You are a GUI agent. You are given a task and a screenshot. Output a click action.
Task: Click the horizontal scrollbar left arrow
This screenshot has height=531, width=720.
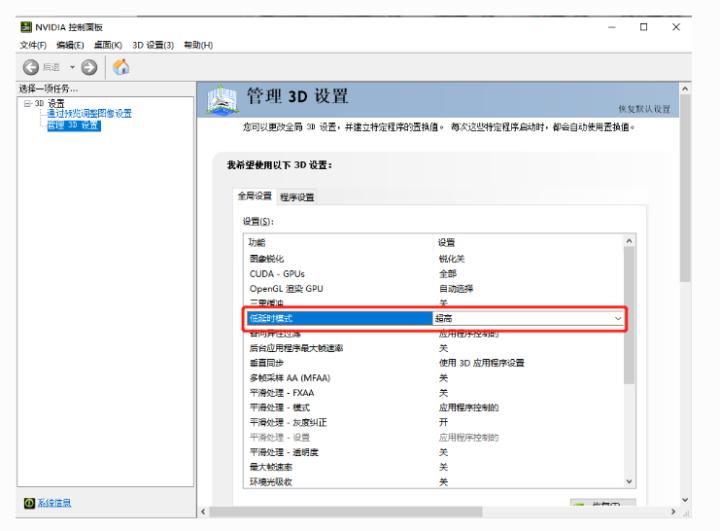point(203,512)
